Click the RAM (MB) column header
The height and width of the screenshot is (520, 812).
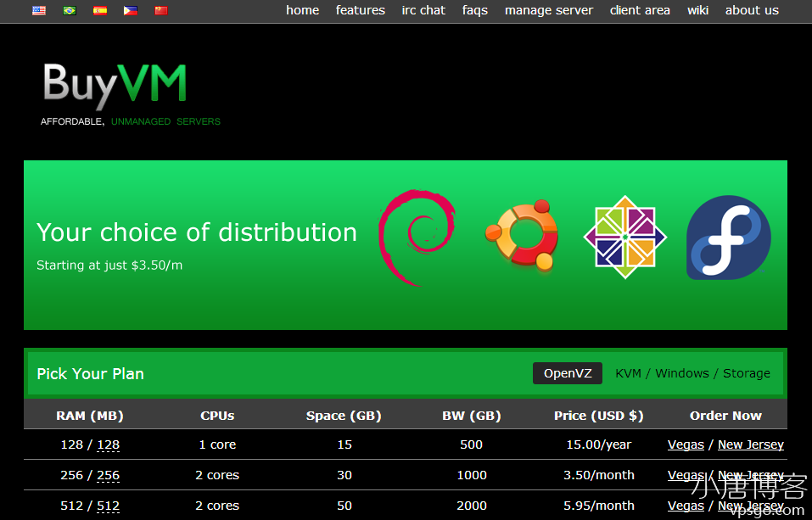[90, 416]
